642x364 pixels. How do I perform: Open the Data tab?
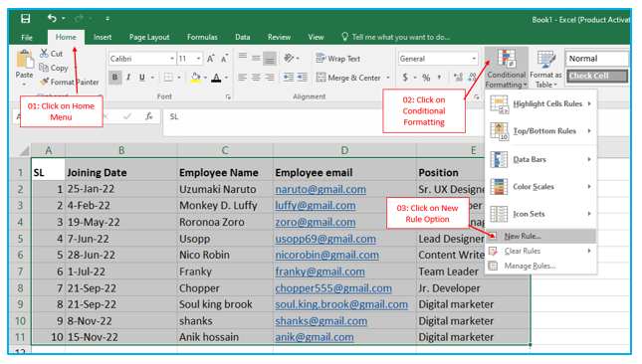pos(243,37)
